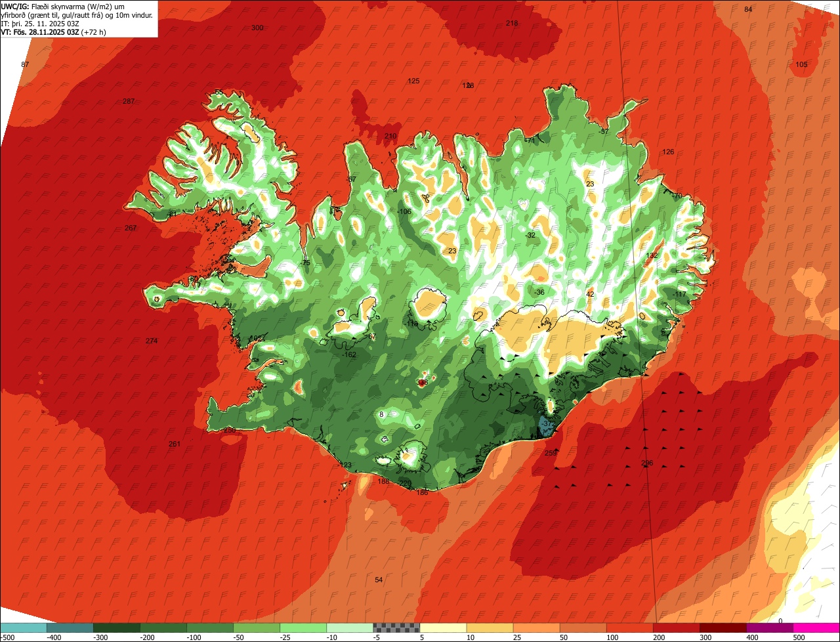Select the yellow-orange 10 to 25 legend swatch
840x642 pixels.
[x=489, y=628]
